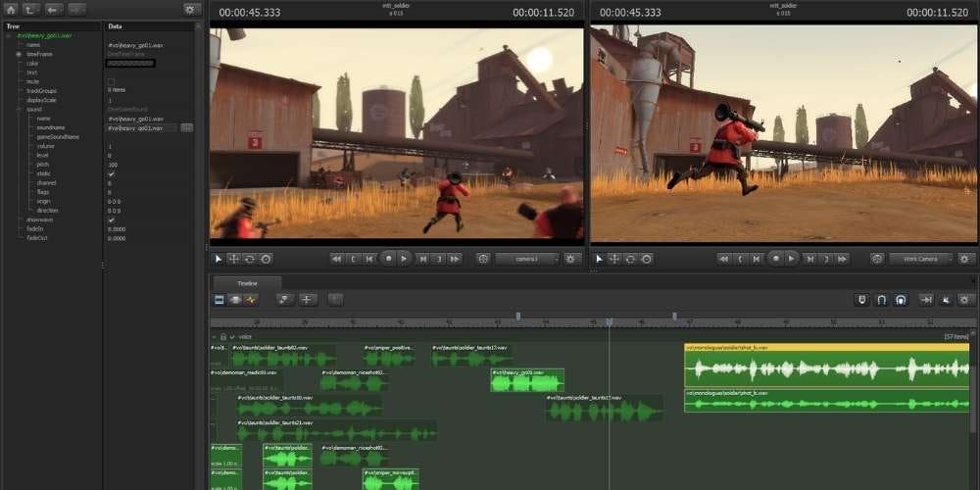Click the home icon in Element Viewer

tap(11, 10)
